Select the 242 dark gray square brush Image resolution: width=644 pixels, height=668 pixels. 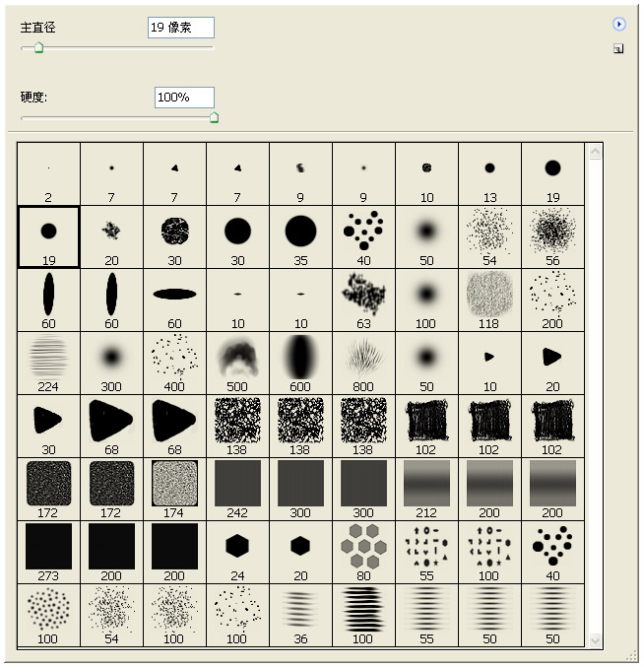tap(237, 489)
